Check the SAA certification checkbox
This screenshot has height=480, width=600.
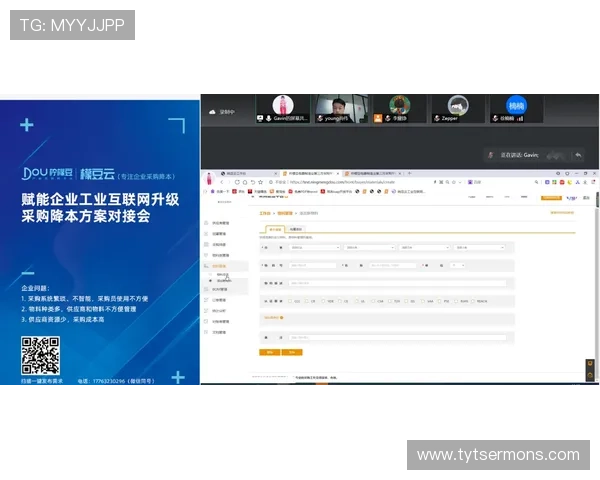[x=423, y=301]
